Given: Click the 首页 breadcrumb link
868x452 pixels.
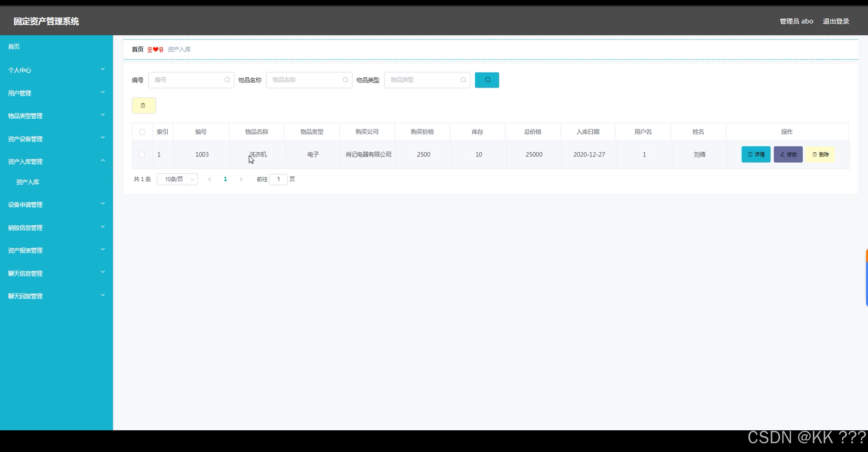Looking at the screenshot, I should pyautogui.click(x=138, y=50).
